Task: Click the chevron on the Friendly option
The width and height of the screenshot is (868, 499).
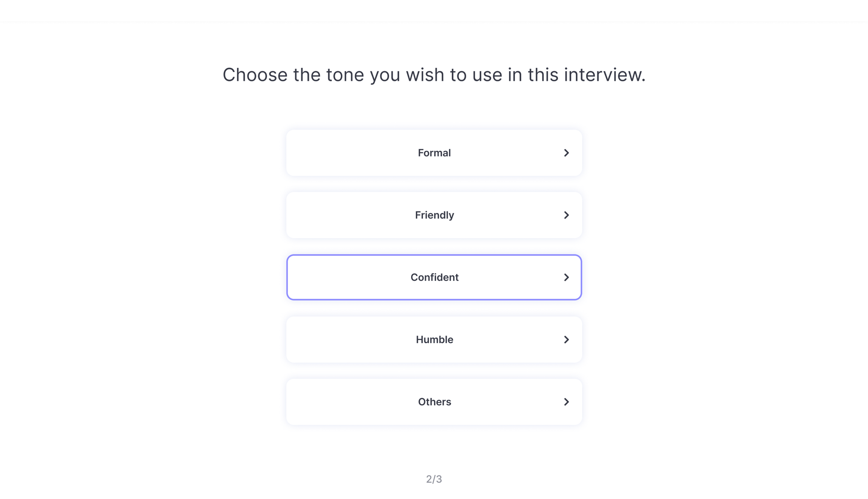Action: [x=567, y=215]
